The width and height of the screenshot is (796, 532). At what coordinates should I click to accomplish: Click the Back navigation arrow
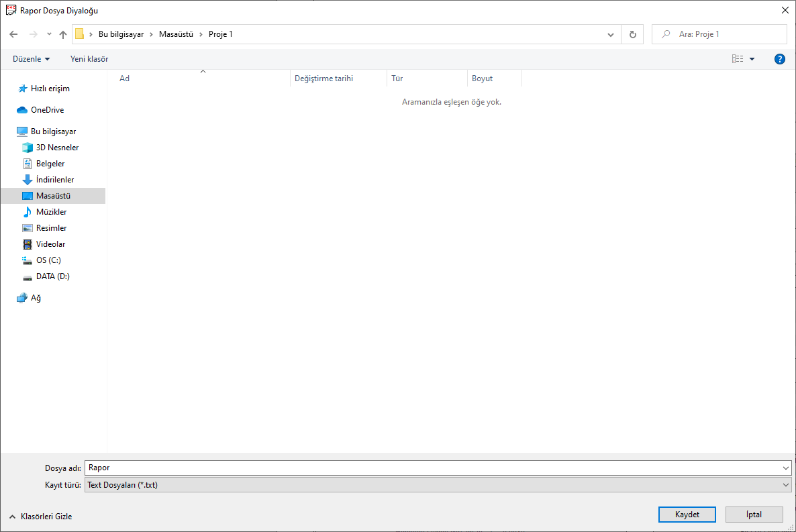(x=13, y=34)
